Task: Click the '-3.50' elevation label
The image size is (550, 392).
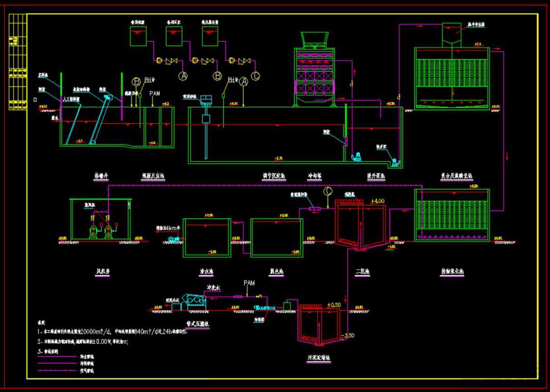Action: pyautogui.click(x=347, y=335)
